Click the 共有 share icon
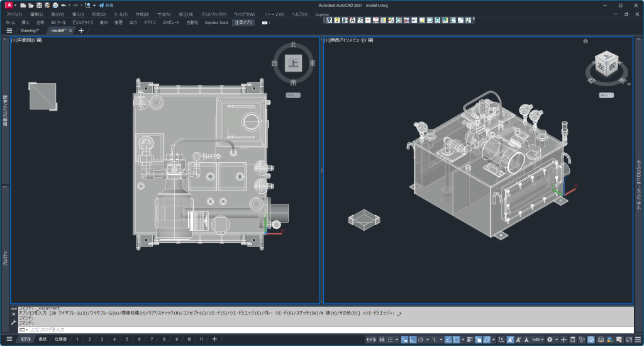 (101, 5)
